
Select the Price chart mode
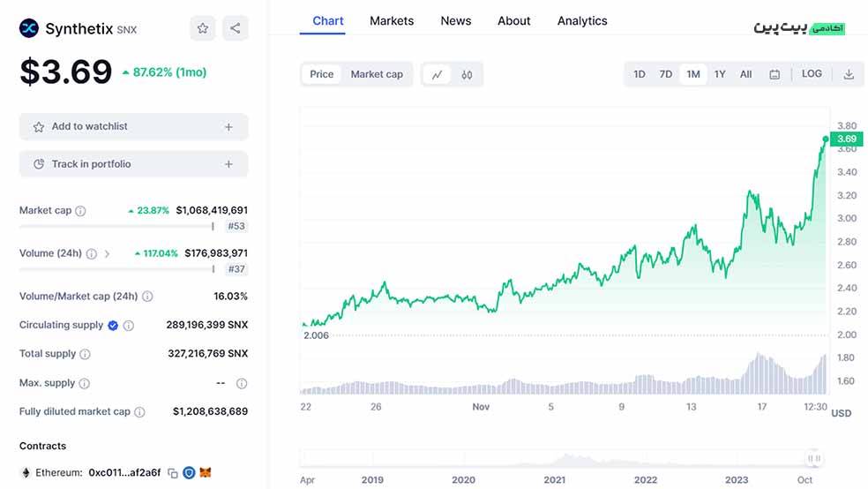[x=322, y=74]
